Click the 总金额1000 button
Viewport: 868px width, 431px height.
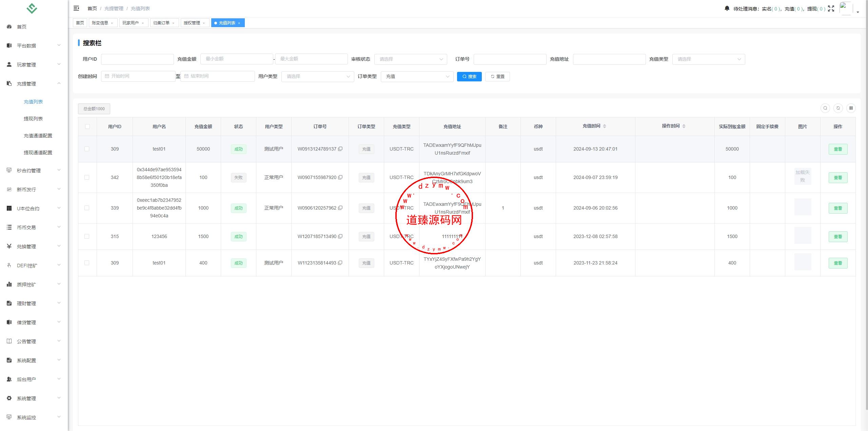tap(94, 109)
